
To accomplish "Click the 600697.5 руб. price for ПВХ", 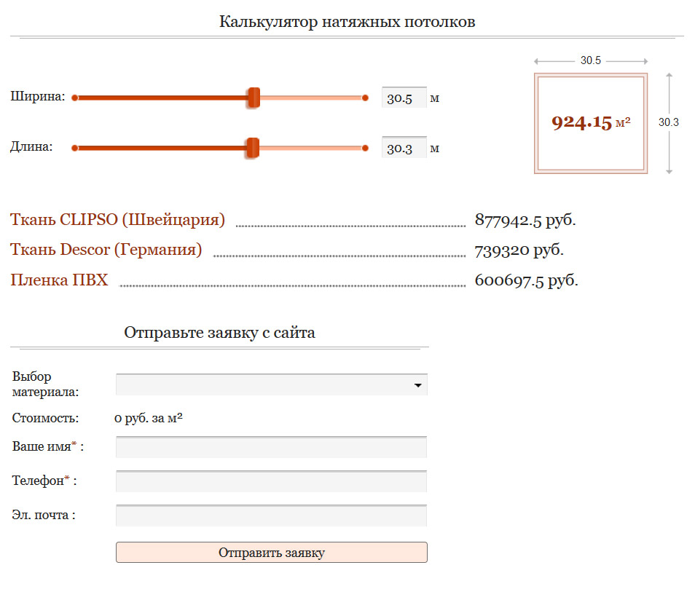I will click(526, 280).
